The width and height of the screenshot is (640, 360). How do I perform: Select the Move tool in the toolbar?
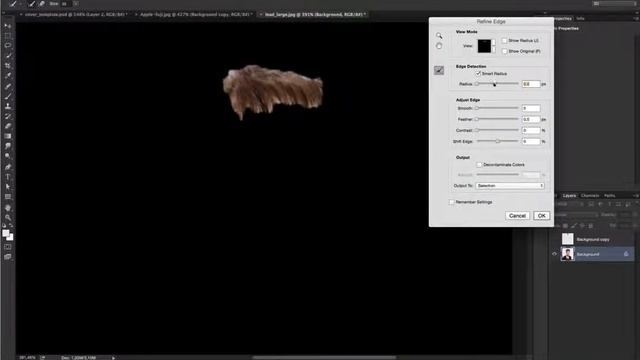[8, 26]
